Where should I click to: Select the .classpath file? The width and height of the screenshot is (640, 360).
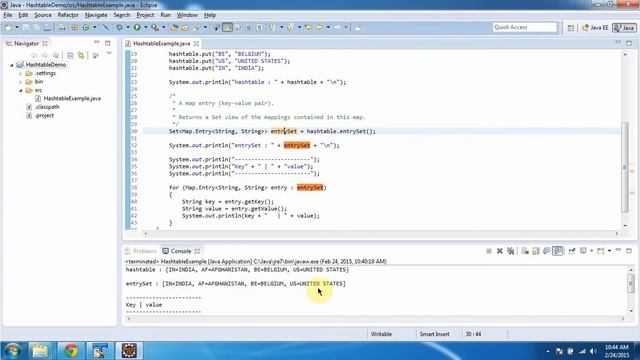pos(47,107)
